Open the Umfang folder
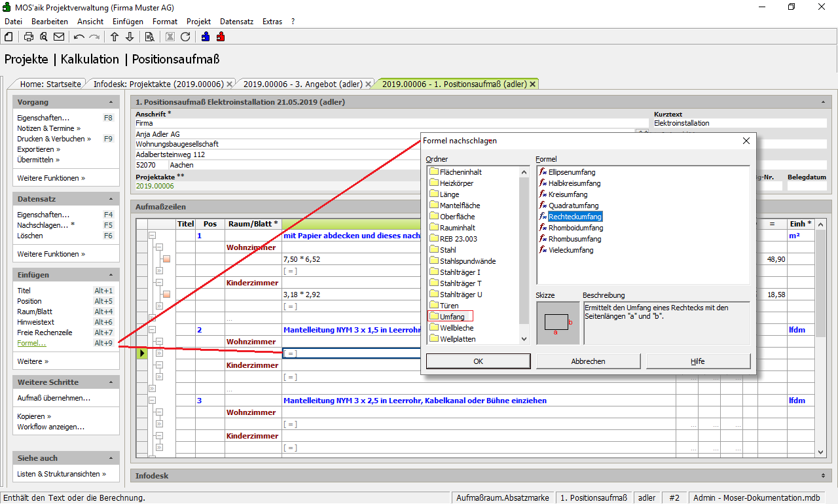The image size is (838, 504). point(452,317)
